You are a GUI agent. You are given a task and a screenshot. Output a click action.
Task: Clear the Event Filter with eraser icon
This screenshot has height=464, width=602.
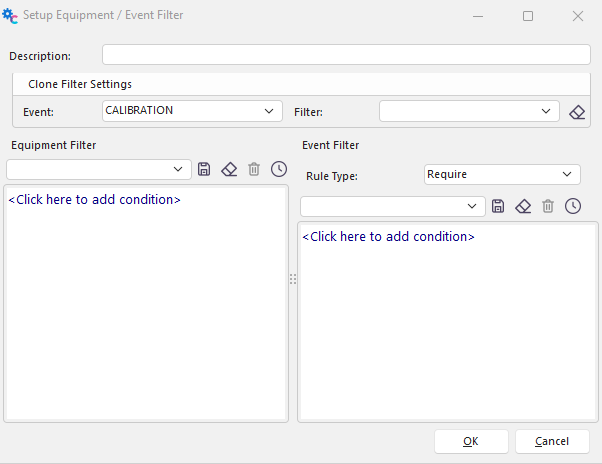pyautogui.click(x=522, y=206)
